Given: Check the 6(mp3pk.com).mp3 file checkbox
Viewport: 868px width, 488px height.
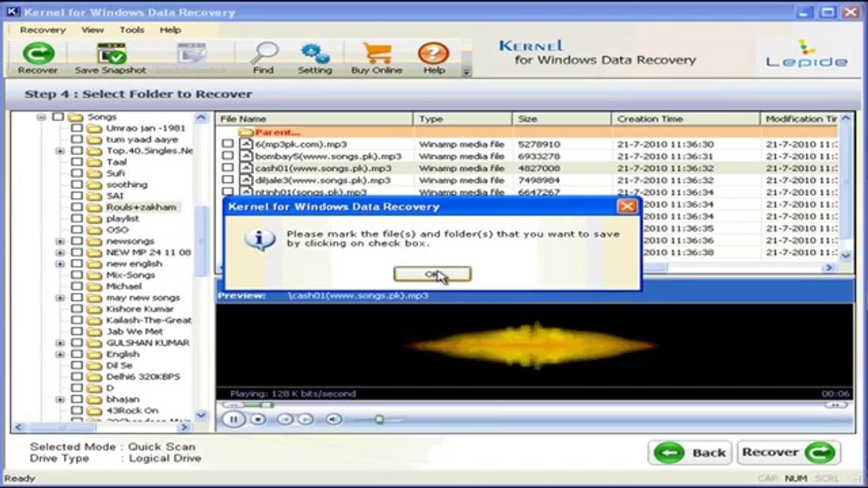Looking at the screenshot, I should point(228,144).
